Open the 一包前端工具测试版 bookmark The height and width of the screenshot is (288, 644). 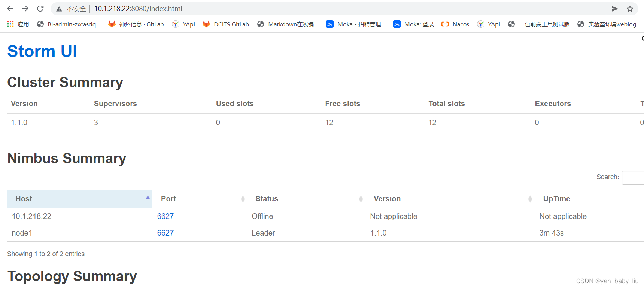(x=539, y=24)
